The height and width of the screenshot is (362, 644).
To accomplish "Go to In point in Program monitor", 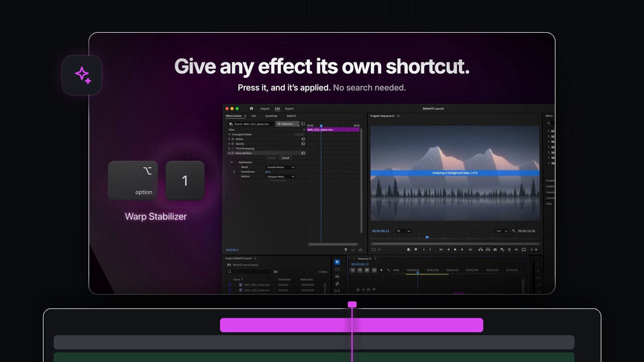I will [441, 249].
